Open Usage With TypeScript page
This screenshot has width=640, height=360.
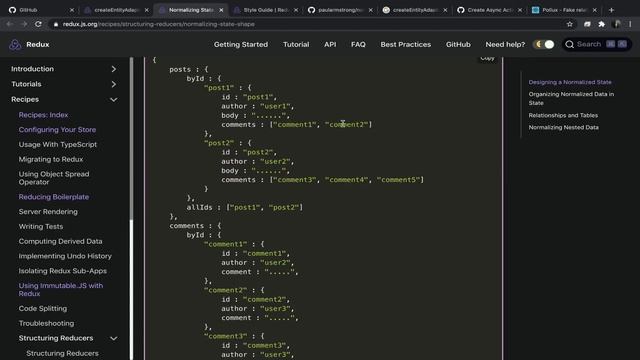click(x=58, y=144)
